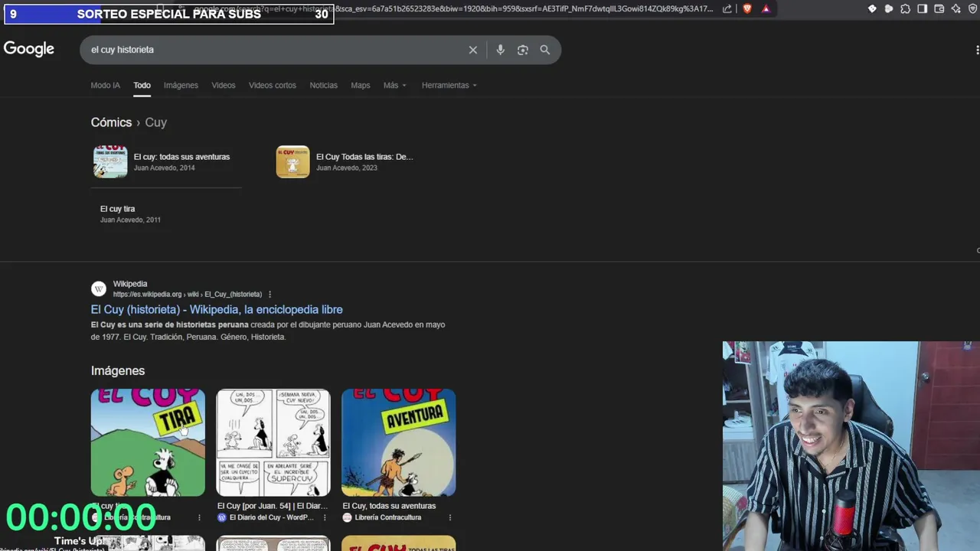
Task: Open the El Cuy Tira image thumbnail
Action: (148, 442)
